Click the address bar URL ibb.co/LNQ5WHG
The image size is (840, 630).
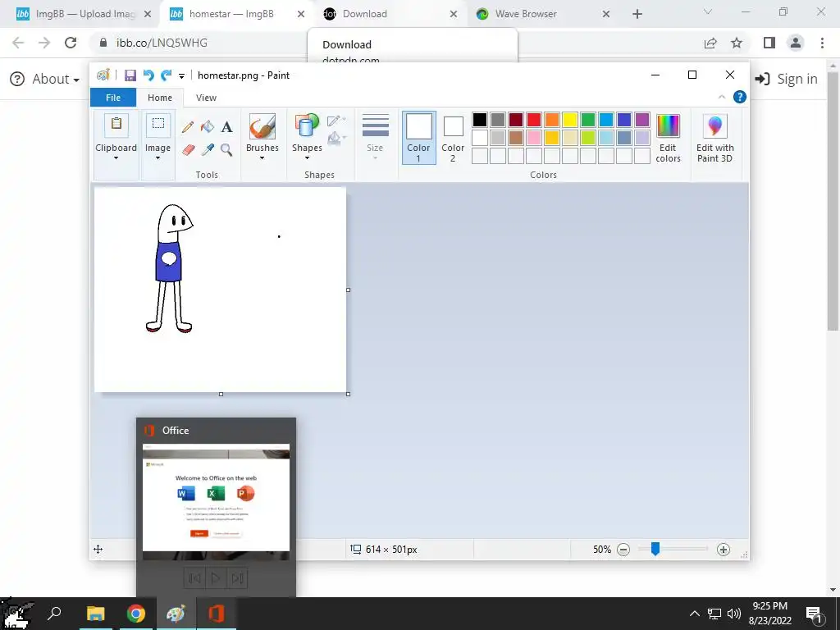click(162, 43)
